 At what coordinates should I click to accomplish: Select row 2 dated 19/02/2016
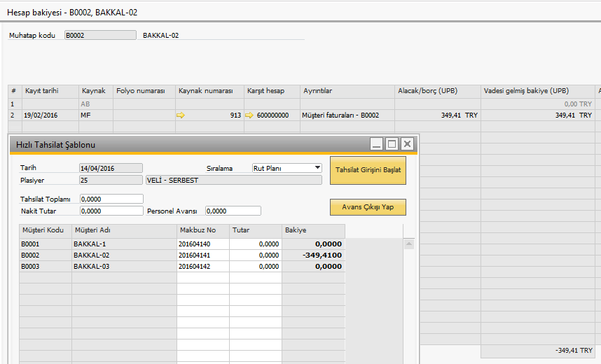click(x=50, y=115)
